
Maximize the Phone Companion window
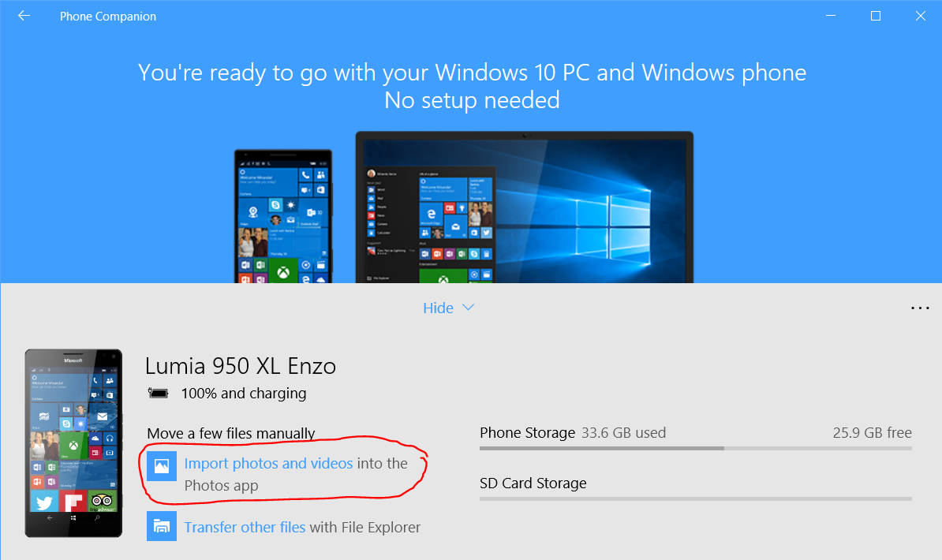[x=876, y=16]
